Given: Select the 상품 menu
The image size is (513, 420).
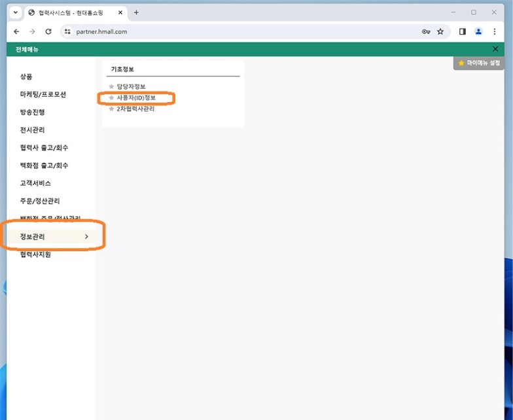Looking at the screenshot, I should click(26, 77).
